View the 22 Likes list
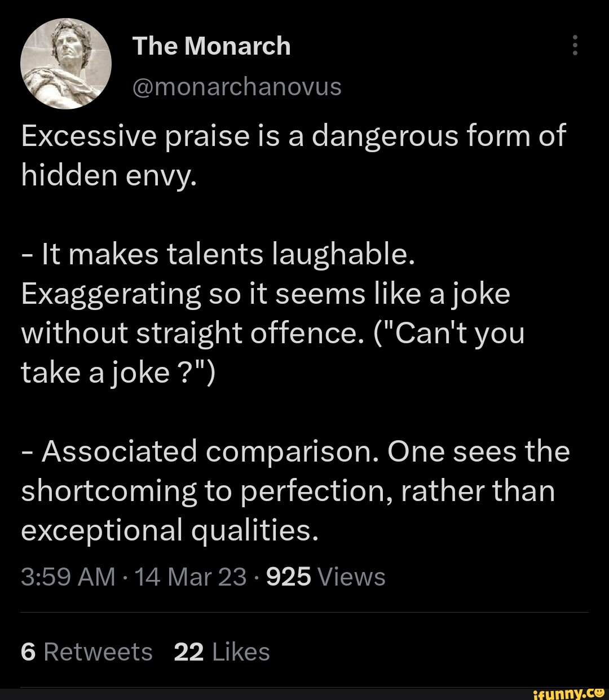This screenshot has width=609, height=700. (222, 652)
